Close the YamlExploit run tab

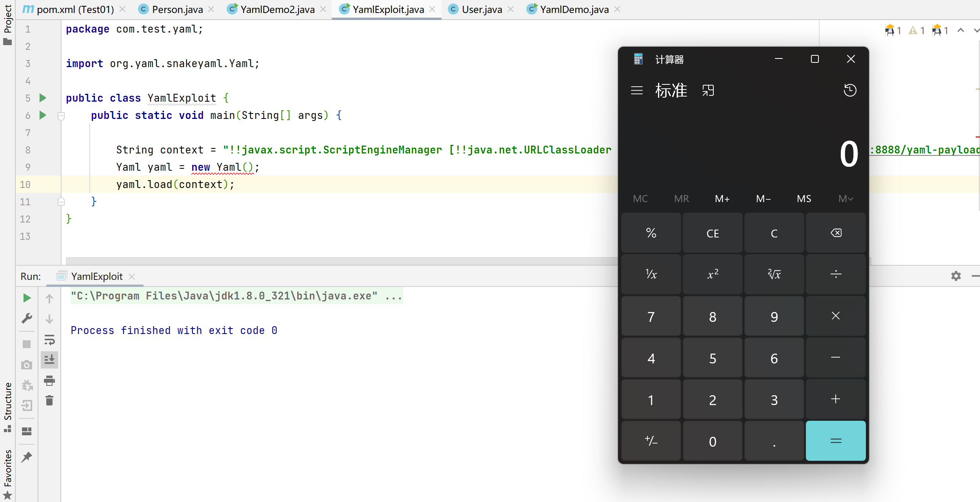pos(132,276)
